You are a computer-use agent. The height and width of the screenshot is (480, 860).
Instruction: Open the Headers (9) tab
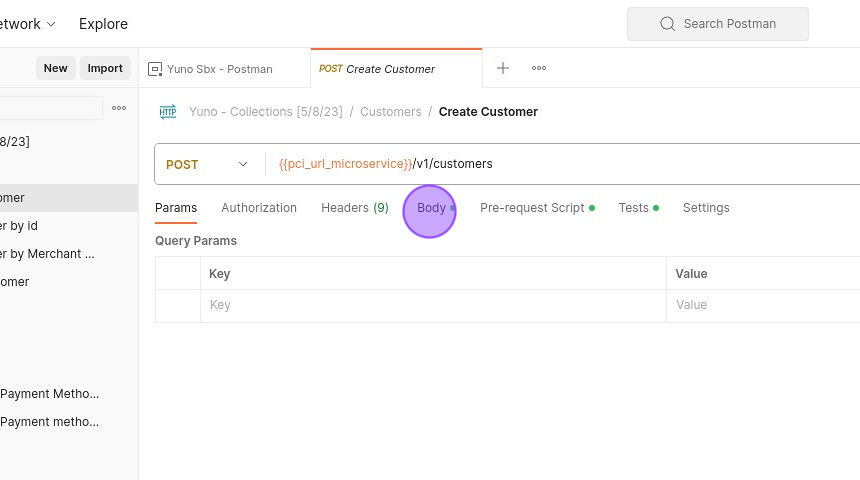(355, 208)
